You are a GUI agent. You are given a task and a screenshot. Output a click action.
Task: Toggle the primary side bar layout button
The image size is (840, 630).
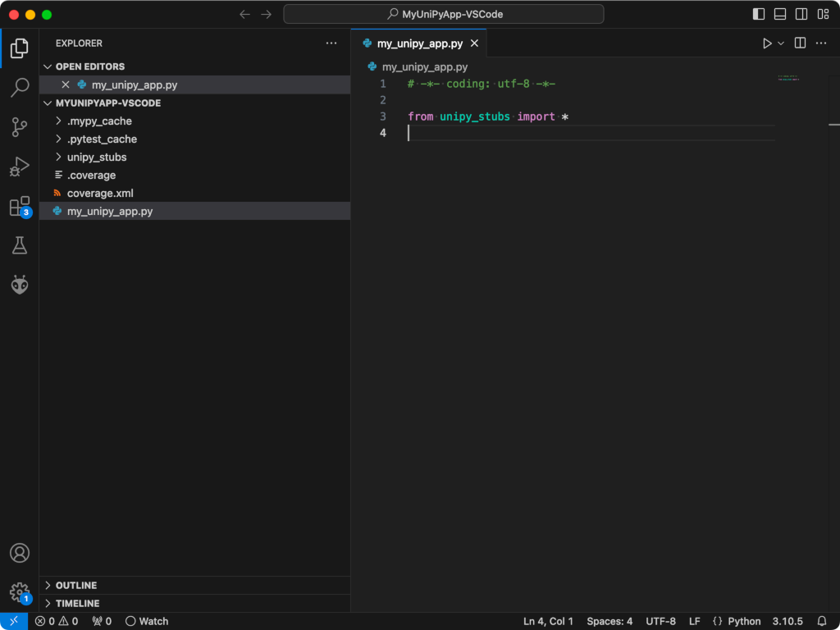[759, 14]
